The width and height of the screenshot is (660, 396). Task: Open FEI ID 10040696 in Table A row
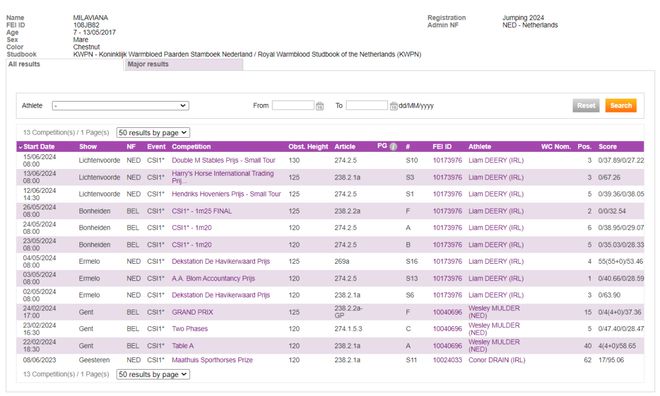coord(447,346)
